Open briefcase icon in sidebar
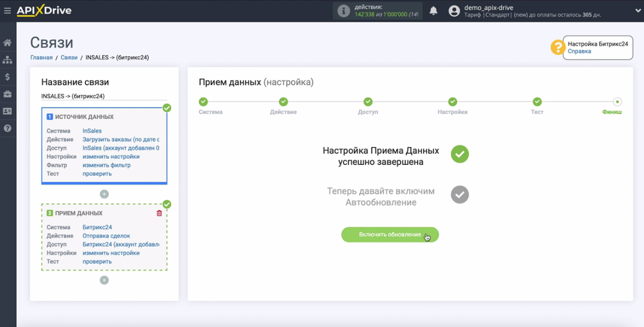This screenshot has height=327, width=644. coord(7,94)
